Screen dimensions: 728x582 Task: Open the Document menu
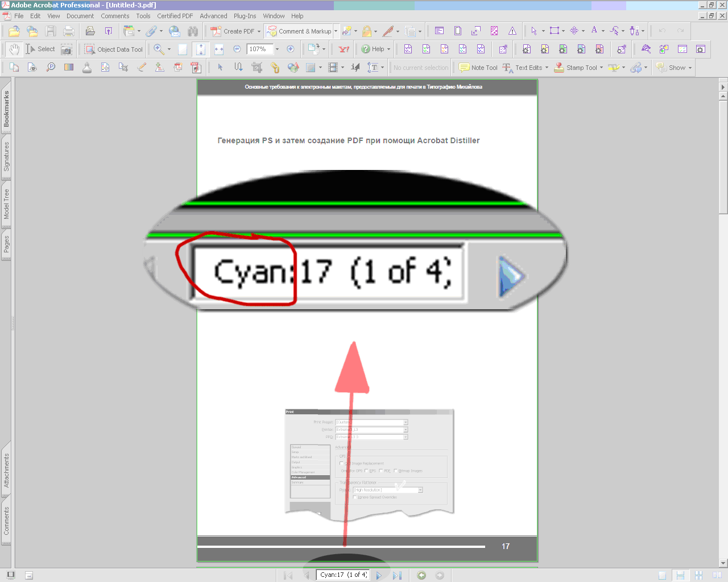click(x=80, y=16)
